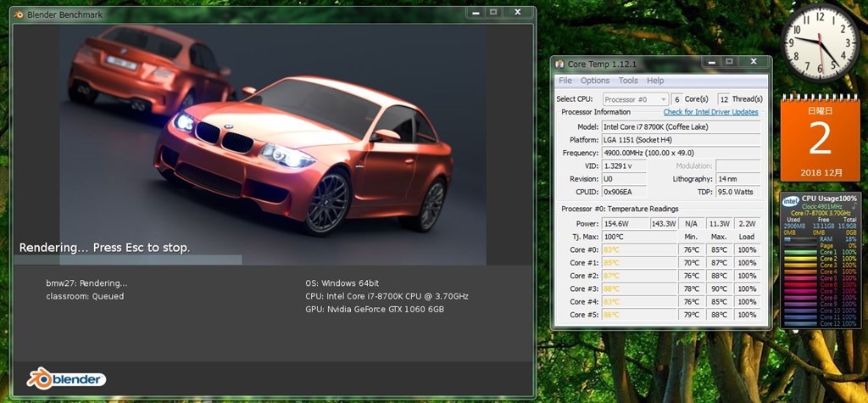The image size is (868, 403).
Task: Click the Intel logo in CPU usage gadget
Action: point(790,201)
